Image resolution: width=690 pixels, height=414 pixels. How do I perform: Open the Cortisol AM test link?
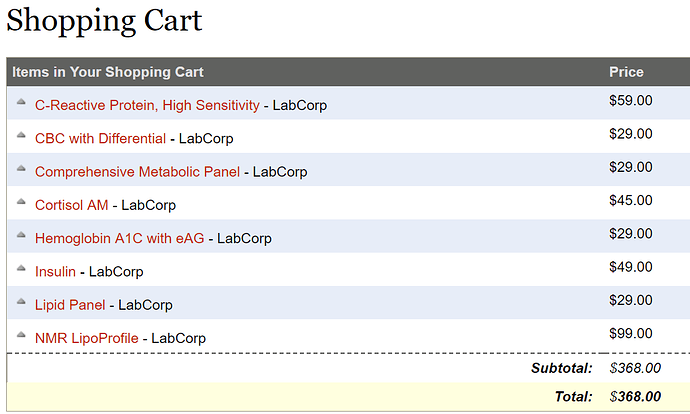[72, 205]
